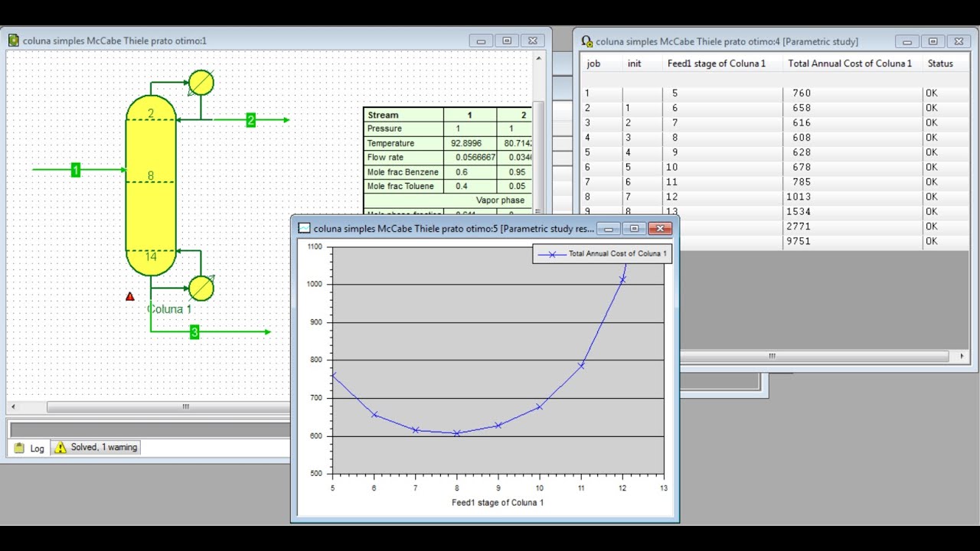Screen dimensions: 980x551
Task: Click the red warning triangle near Coluna 1
Action: click(130, 296)
